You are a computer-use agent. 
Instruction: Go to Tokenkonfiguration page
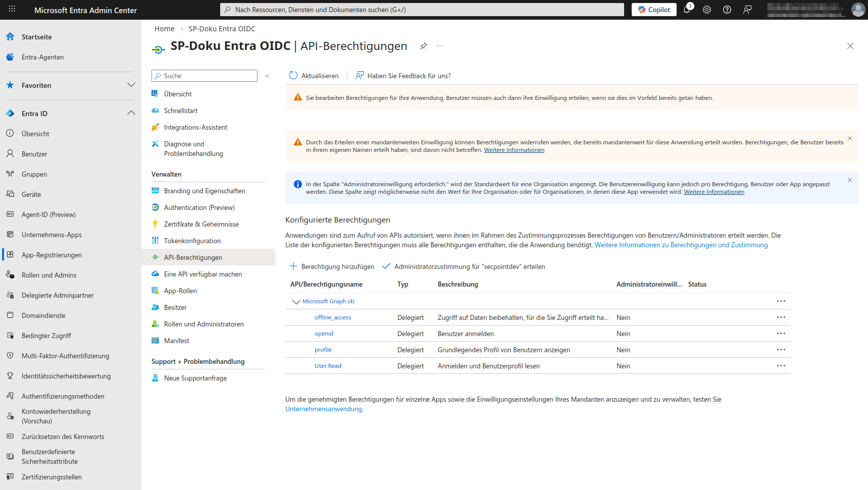(192, 241)
